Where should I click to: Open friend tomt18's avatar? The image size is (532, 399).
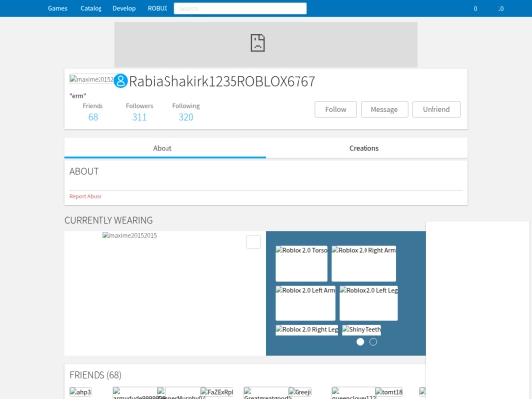(389, 392)
